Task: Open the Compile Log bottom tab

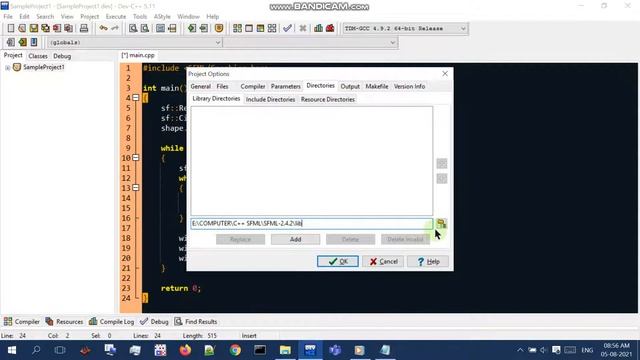Action: click(112, 321)
